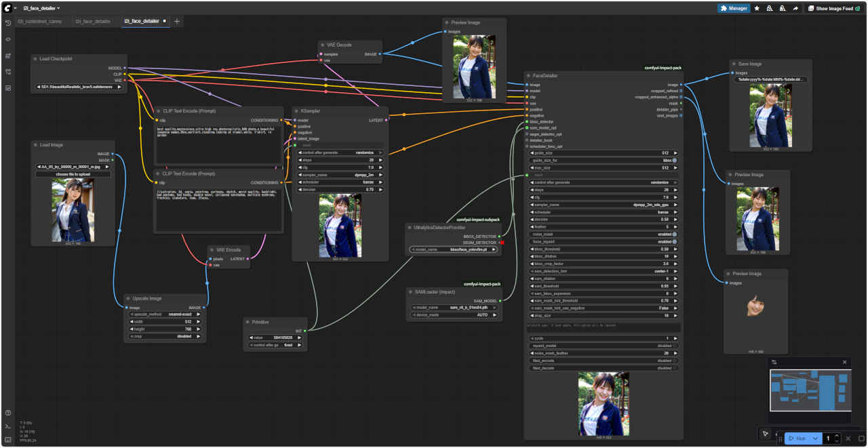Click the select mode cursor icon

(x=765, y=434)
